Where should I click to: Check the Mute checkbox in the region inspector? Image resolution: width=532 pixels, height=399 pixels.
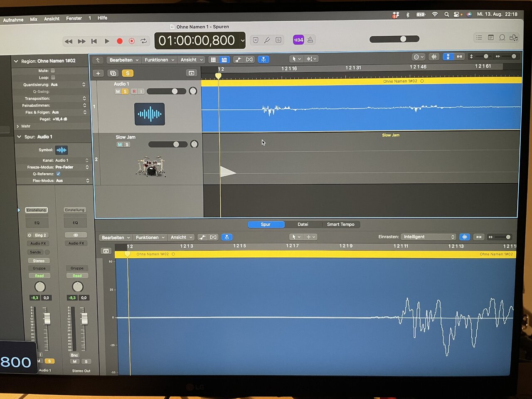tap(53, 71)
